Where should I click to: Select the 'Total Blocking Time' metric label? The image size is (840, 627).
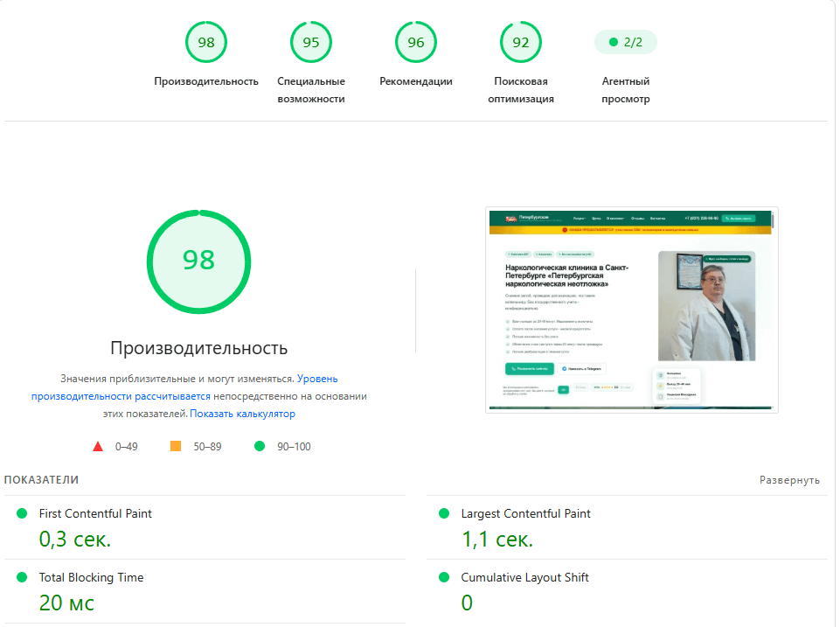pyautogui.click(x=91, y=577)
